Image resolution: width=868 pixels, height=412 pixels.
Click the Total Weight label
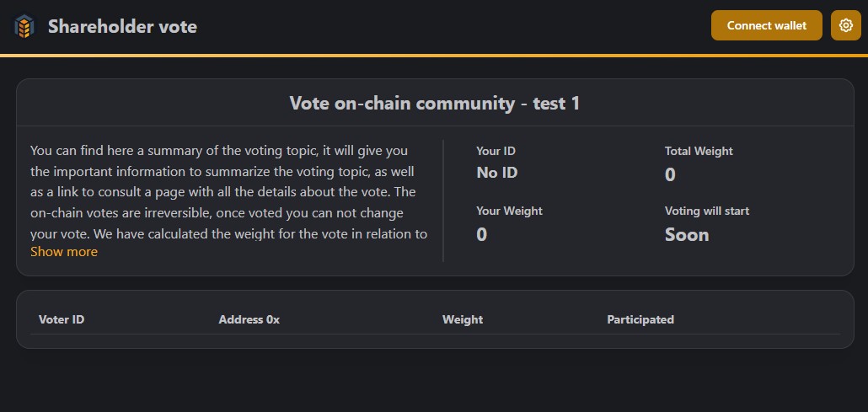pos(699,151)
